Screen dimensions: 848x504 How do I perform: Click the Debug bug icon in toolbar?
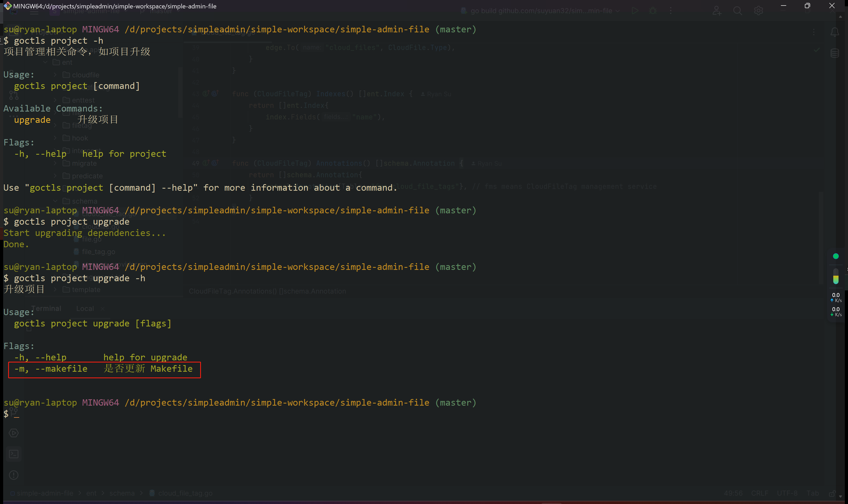point(653,11)
